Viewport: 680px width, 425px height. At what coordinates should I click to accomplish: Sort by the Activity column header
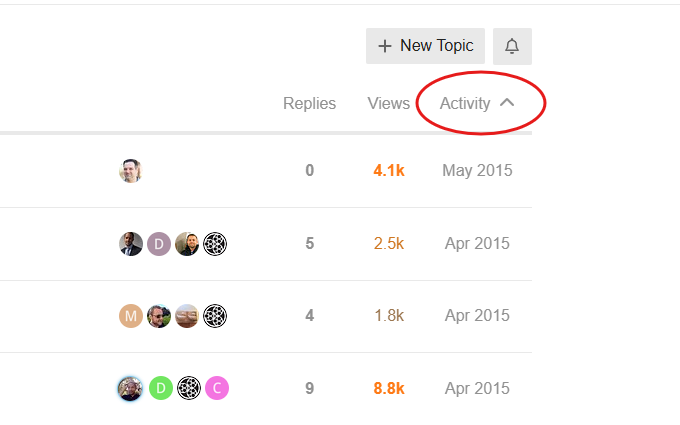coord(465,103)
